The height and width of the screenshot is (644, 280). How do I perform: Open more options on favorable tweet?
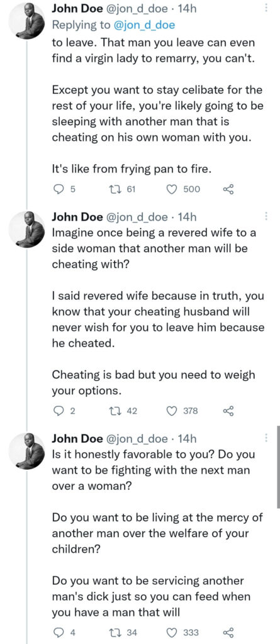coord(266,438)
